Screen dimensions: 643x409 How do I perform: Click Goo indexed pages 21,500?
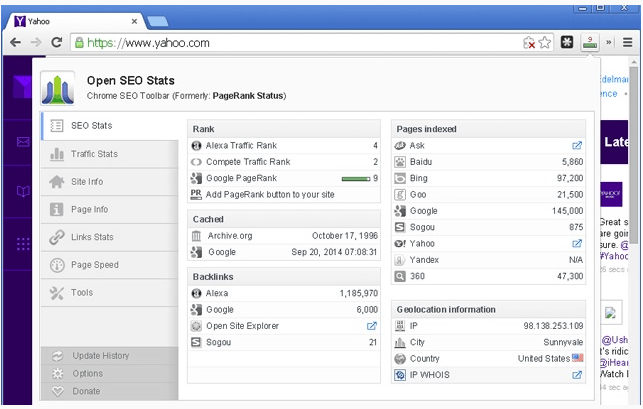tap(570, 195)
